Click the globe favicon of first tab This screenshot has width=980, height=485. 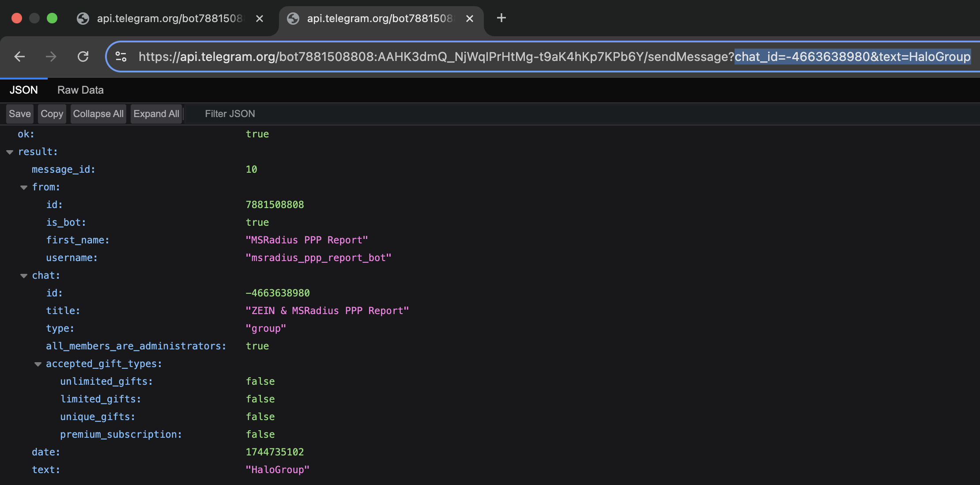pos(83,19)
